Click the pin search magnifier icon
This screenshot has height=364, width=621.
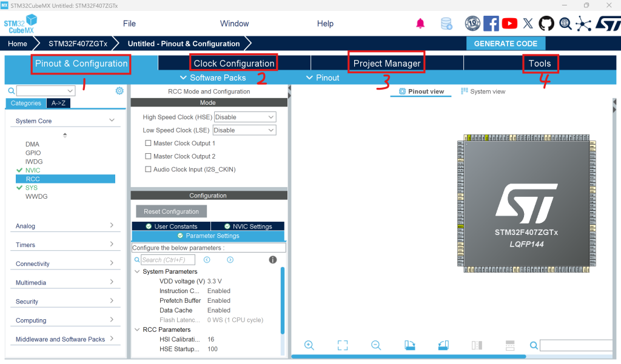534,345
